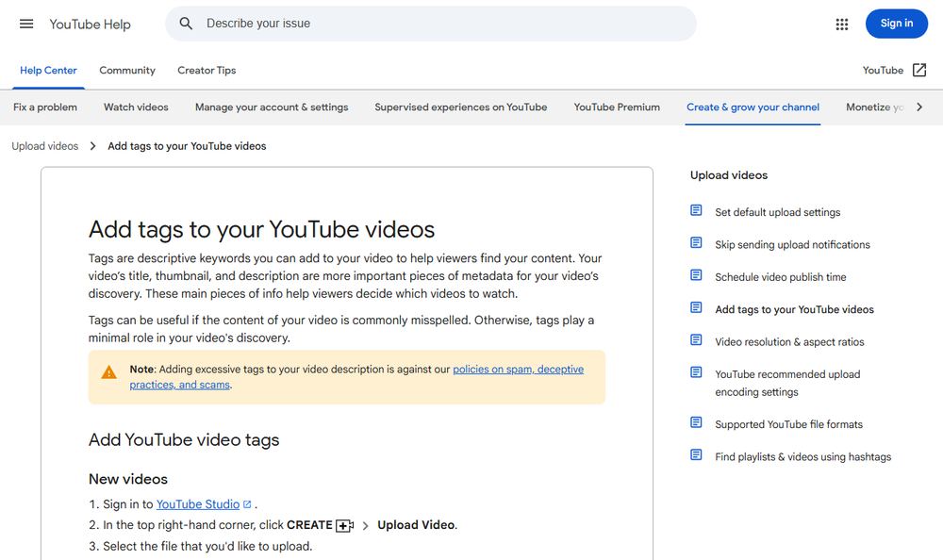Open Supervised experiences on YouTube category
The width and height of the screenshot is (943, 560).
(x=461, y=107)
